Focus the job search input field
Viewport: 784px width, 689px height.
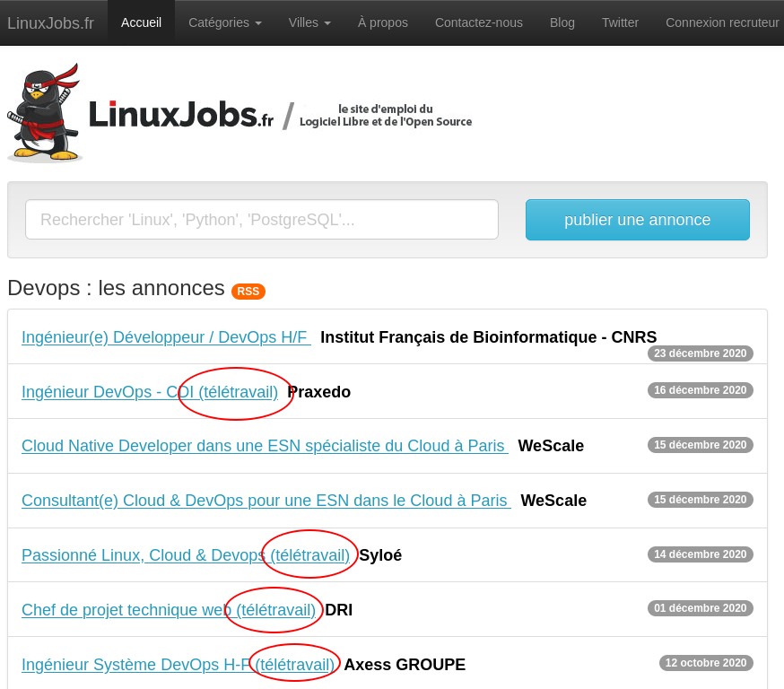tap(262, 220)
